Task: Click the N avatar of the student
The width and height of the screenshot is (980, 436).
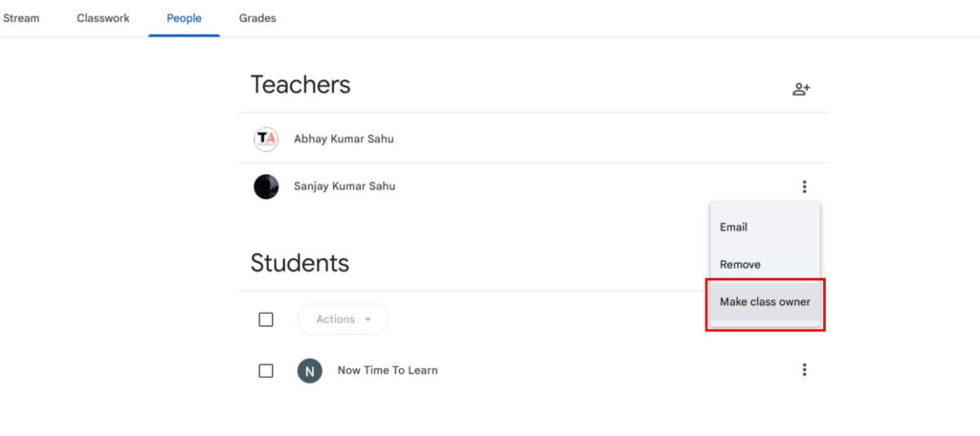Action: point(310,370)
